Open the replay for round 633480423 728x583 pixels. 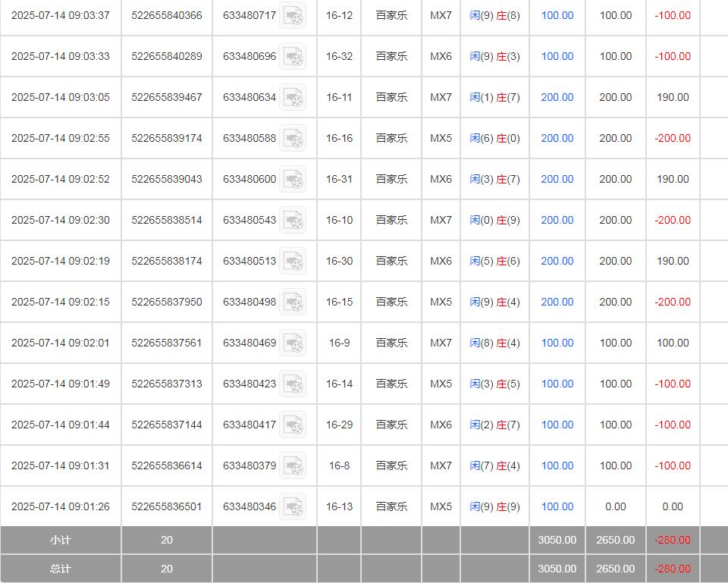[293, 384]
